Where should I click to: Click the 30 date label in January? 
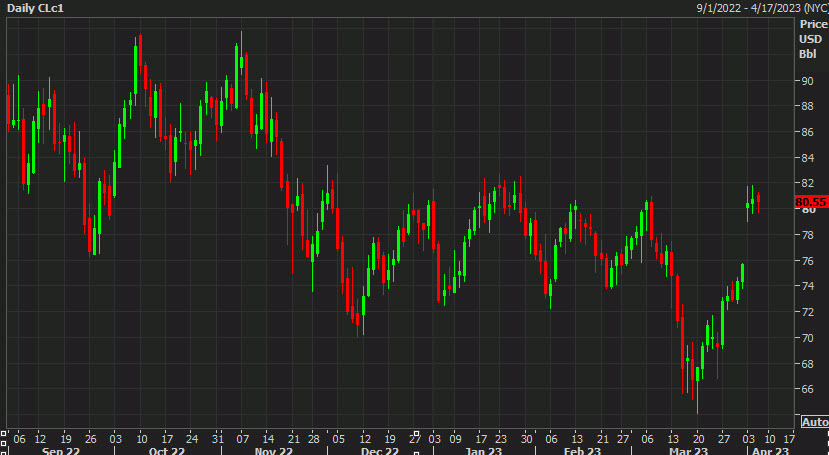[526, 439]
